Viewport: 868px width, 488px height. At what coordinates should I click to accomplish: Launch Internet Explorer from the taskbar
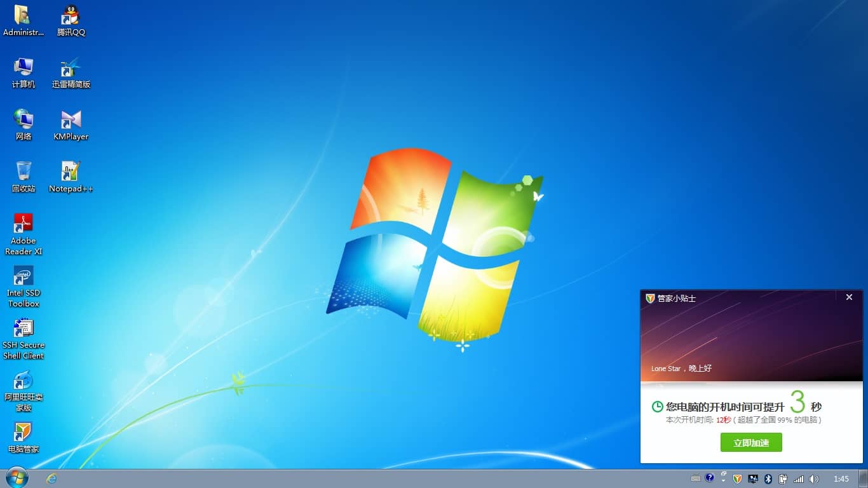point(51,478)
